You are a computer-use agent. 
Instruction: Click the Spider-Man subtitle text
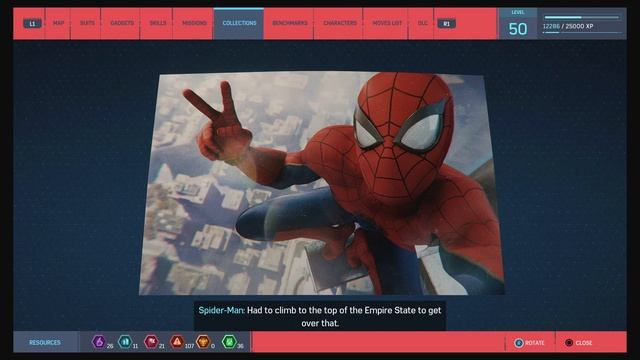click(320, 317)
